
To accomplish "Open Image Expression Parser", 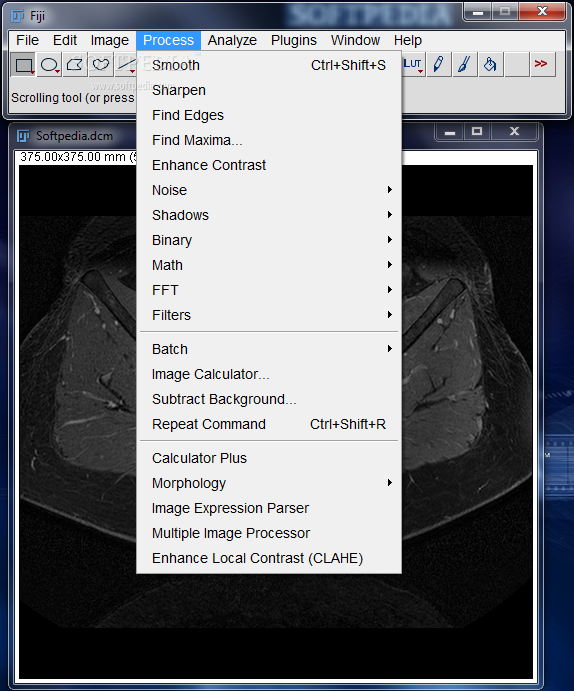I will point(269,508).
